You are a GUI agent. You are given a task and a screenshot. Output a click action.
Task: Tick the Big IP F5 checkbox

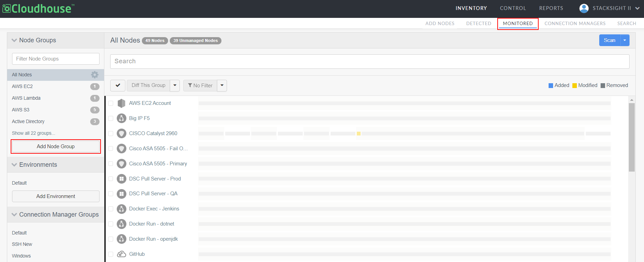(x=111, y=118)
